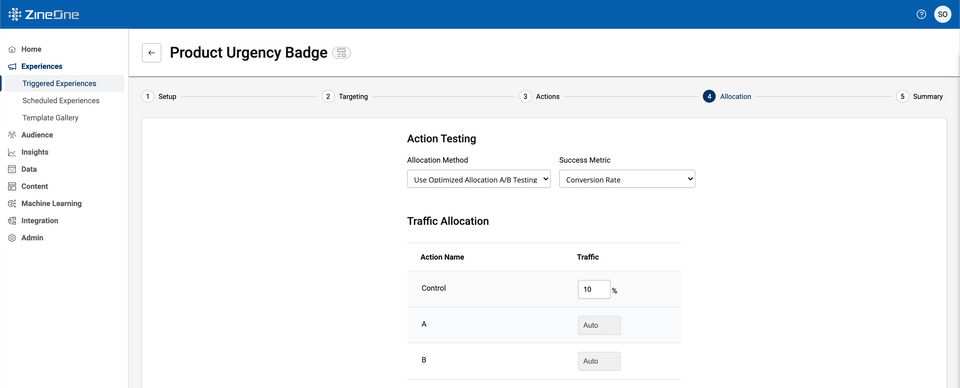The width and height of the screenshot is (960, 388).
Task: Click the Action Name column header
Action: point(442,257)
